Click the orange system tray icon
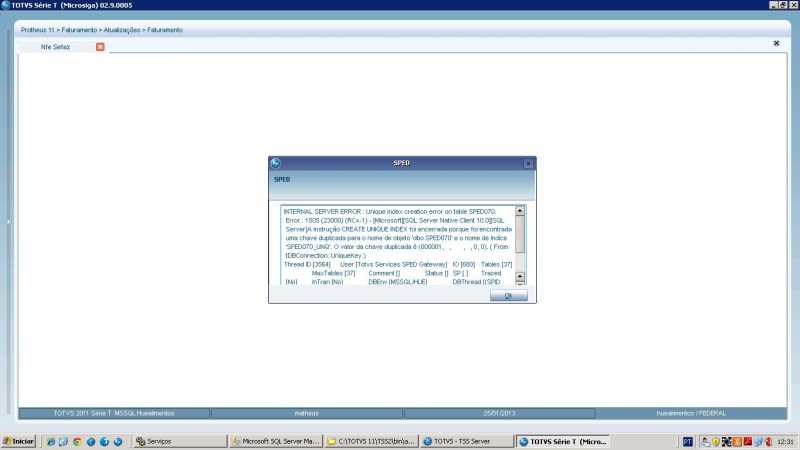 (737, 442)
